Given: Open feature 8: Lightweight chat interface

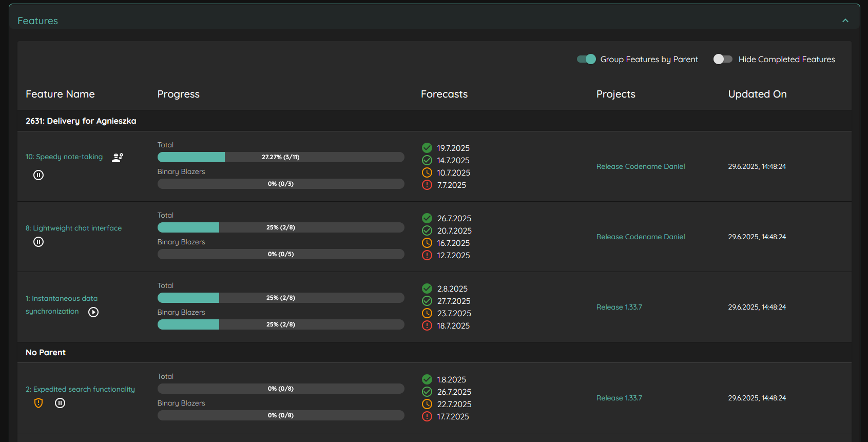Looking at the screenshot, I should click(74, 228).
